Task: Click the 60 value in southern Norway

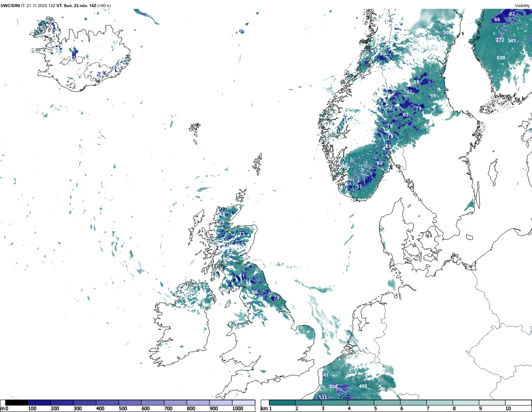Action: pyautogui.click(x=380, y=164)
